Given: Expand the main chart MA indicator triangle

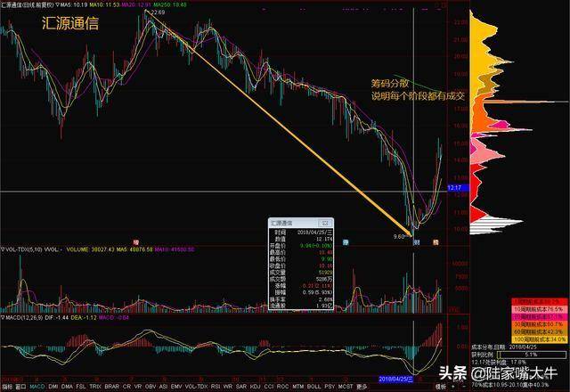Looking at the screenshot, I should 57,5.
